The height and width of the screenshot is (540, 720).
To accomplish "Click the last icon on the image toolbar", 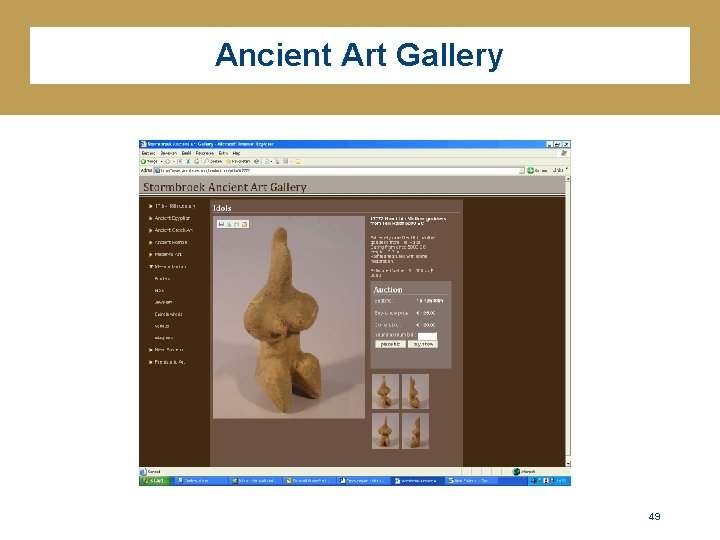I will click(x=245, y=224).
